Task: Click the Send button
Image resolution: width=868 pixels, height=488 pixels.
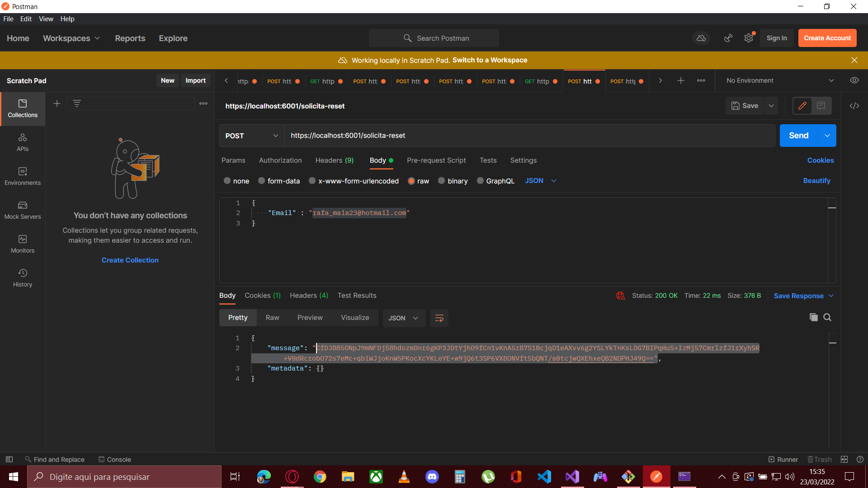Action: coord(799,136)
